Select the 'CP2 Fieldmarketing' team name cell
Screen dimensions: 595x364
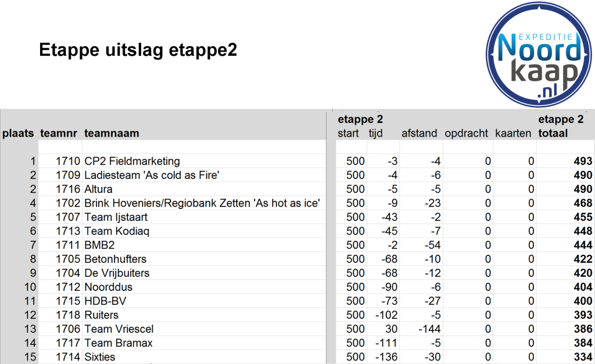point(132,161)
